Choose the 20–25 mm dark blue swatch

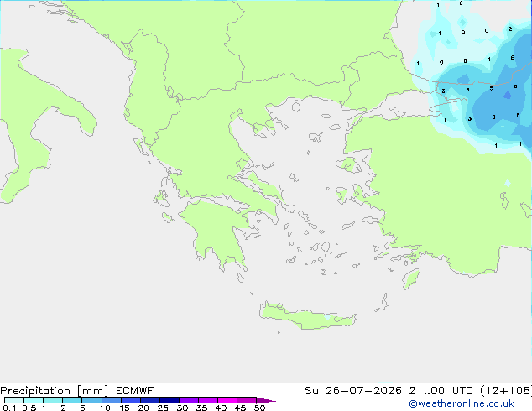[150, 400]
